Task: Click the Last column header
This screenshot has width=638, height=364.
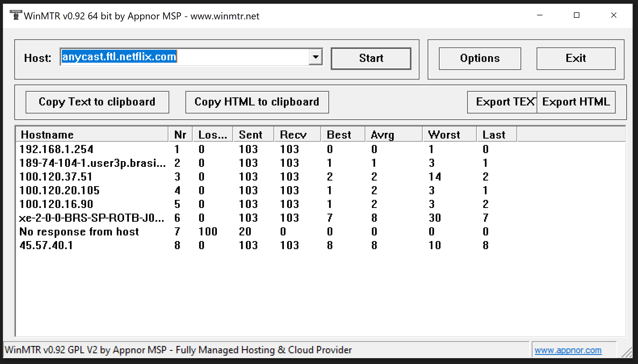Action: pos(497,134)
